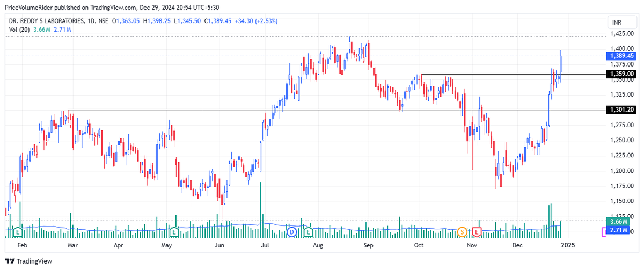Click the May label on time axis
Viewport: 644px width, 270px height.
(166, 245)
